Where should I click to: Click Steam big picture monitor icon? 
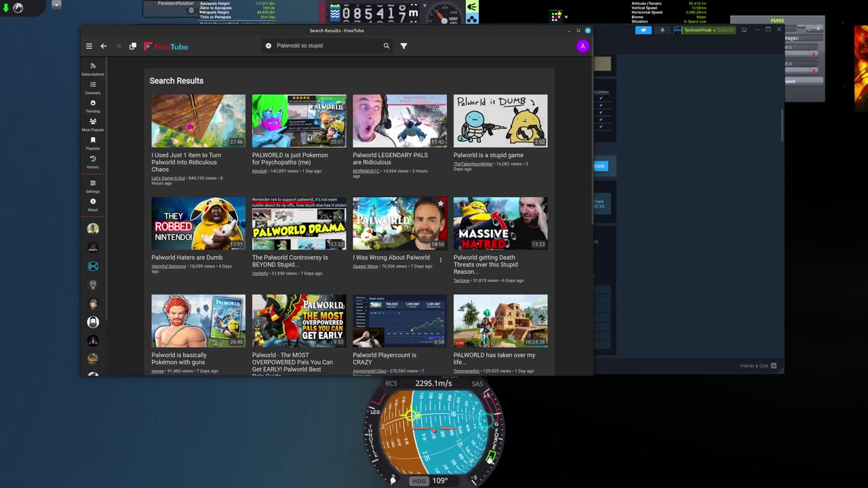point(744,30)
